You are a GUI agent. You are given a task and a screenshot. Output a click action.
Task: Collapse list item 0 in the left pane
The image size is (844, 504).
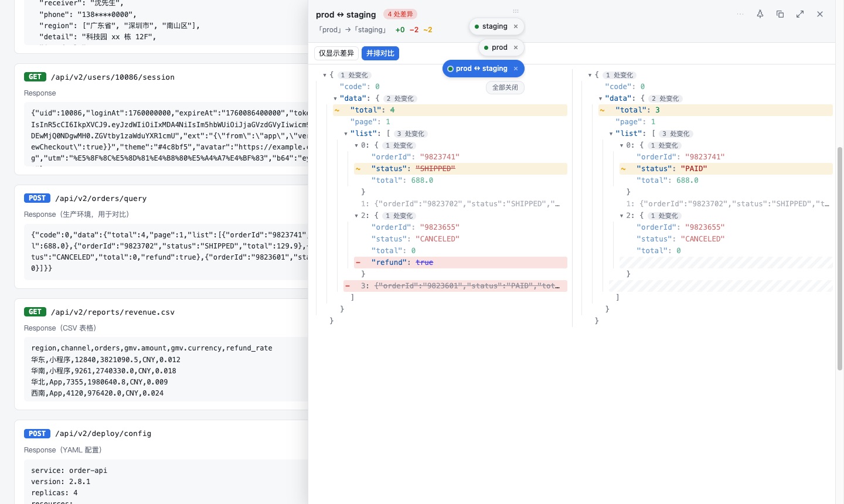coord(356,145)
